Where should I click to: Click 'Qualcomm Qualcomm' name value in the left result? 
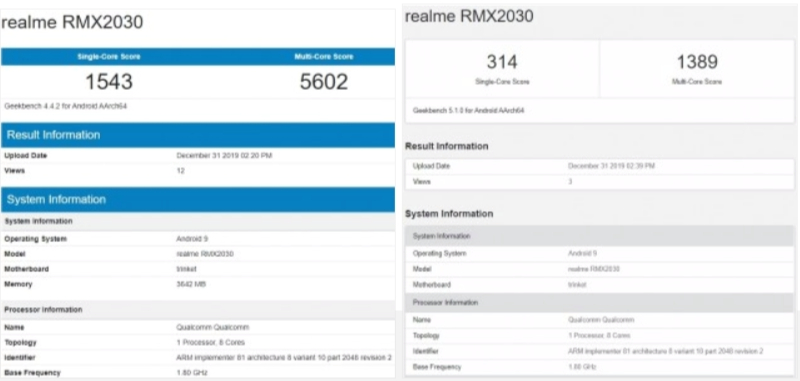(x=213, y=327)
